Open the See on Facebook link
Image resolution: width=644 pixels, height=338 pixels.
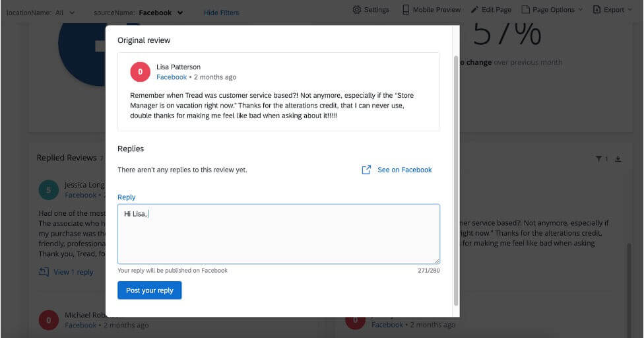click(404, 170)
